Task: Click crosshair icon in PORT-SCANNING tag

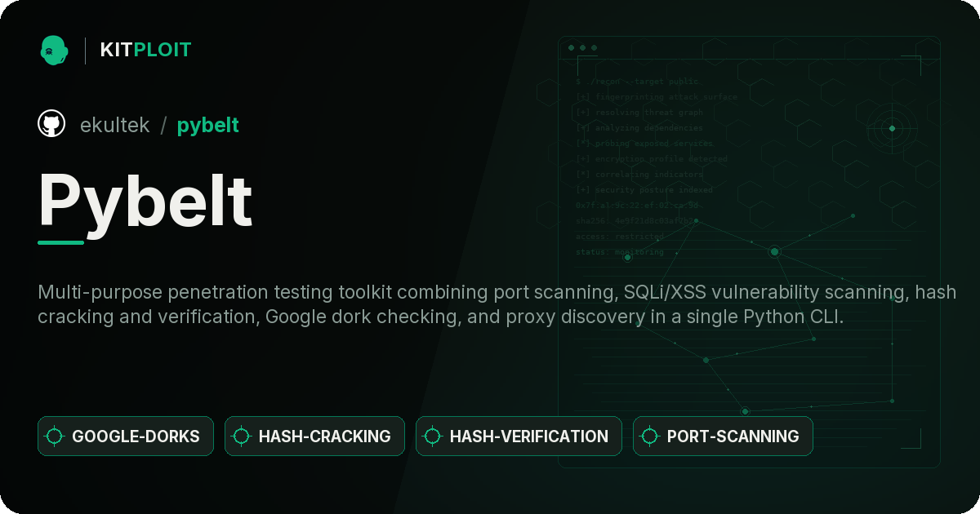Action: click(650, 436)
